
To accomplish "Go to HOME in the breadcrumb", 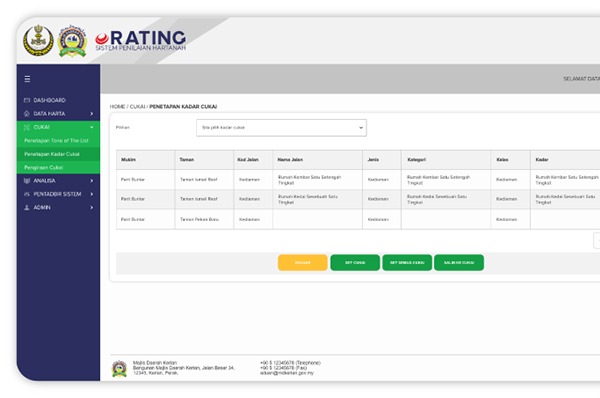I will point(117,107).
